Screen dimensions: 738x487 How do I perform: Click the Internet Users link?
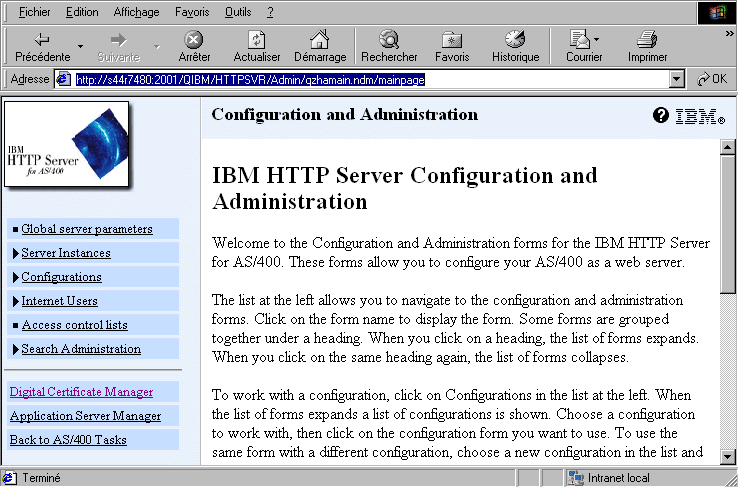(x=60, y=301)
